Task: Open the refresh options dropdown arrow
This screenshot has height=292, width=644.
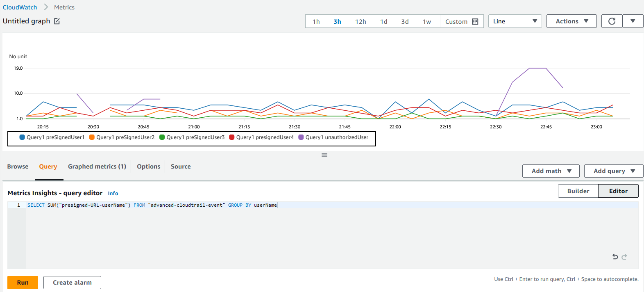Action: (x=633, y=21)
